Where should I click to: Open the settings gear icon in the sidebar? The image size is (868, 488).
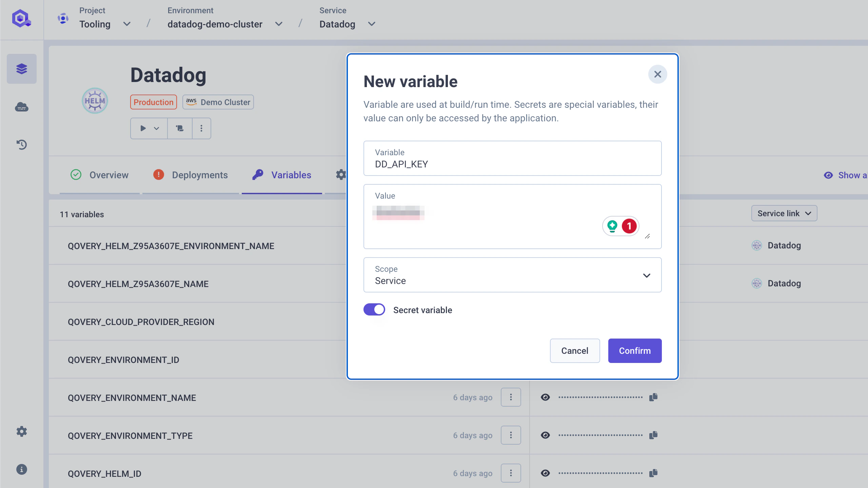pos(21,431)
